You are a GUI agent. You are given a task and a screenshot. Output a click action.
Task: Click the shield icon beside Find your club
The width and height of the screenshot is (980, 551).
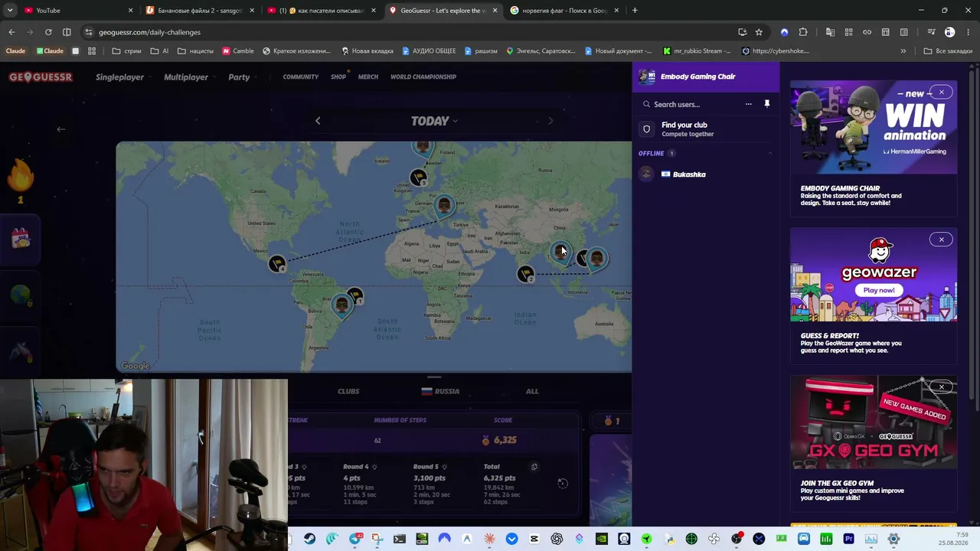[646, 129]
